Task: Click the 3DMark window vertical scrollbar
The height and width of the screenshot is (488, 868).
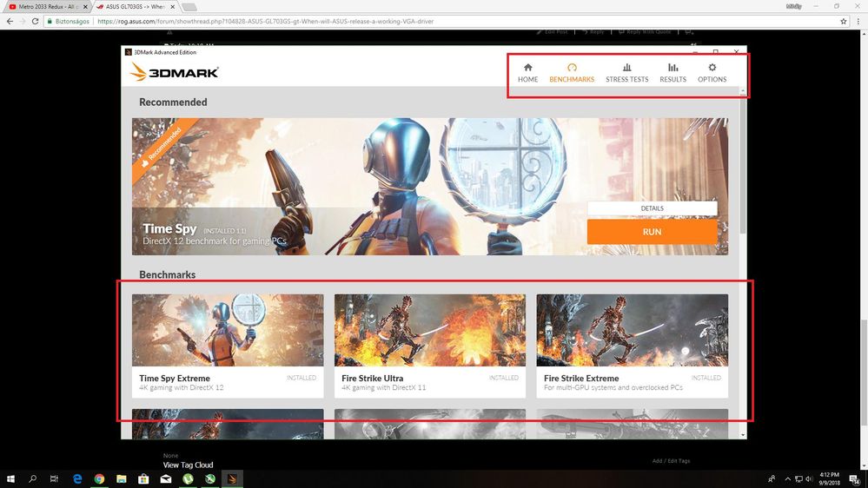Action: [x=743, y=164]
